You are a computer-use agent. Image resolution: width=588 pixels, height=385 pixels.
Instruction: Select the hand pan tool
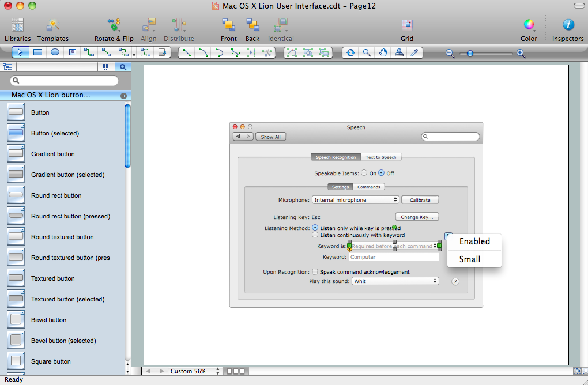(383, 52)
